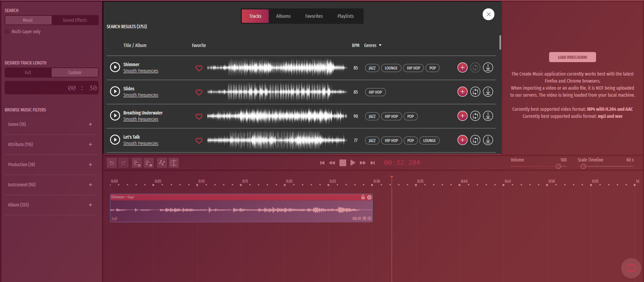Start timeline playback with play button

click(x=353, y=163)
